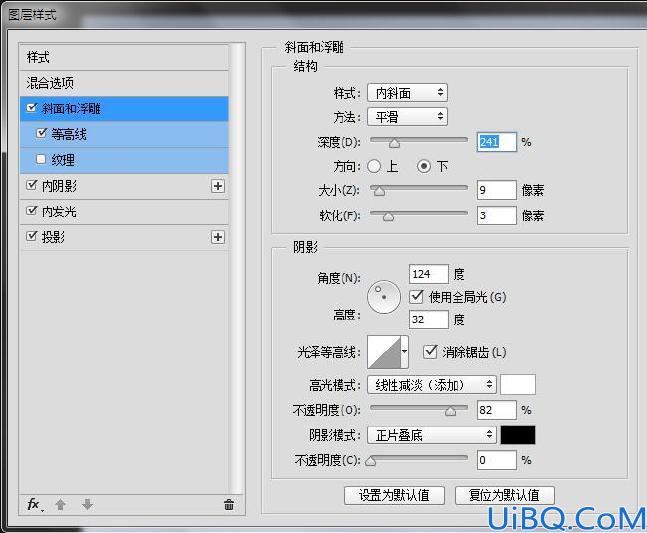The width and height of the screenshot is (647, 533).
Task: Select direction 下 radio button
Action: click(424, 166)
